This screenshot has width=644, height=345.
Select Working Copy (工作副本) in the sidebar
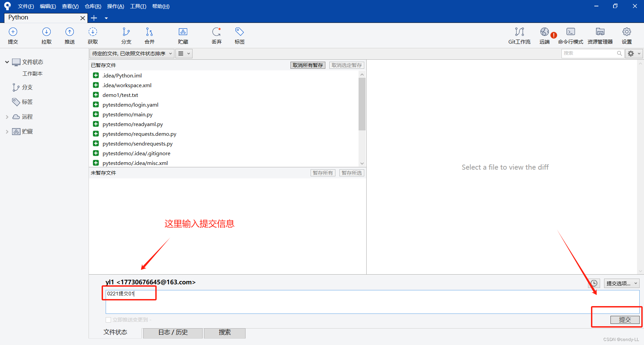tap(33, 74)
